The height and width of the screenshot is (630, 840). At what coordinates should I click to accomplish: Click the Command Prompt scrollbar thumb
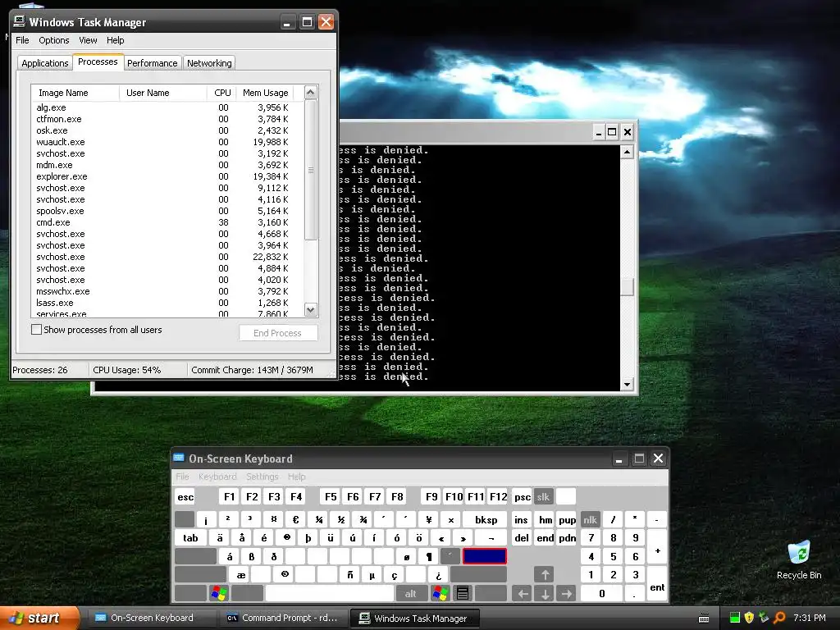(627, 287)
